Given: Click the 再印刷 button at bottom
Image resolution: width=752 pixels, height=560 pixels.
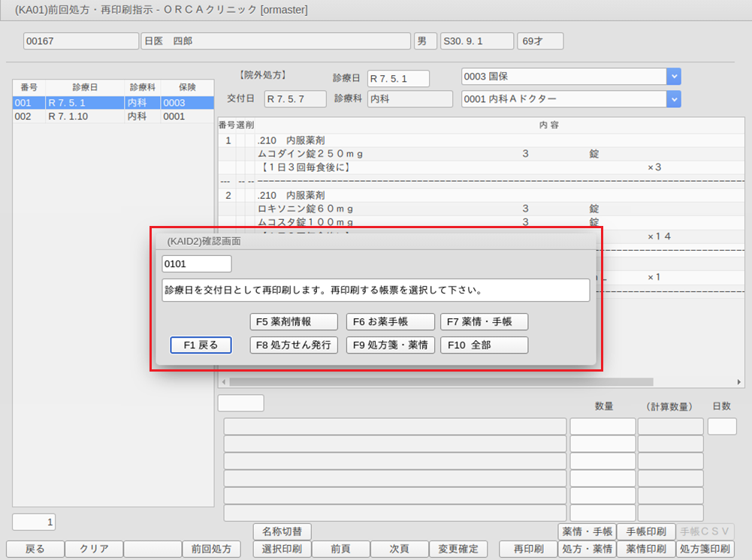Looking at the screenshot, I should [x=529, y=549].
